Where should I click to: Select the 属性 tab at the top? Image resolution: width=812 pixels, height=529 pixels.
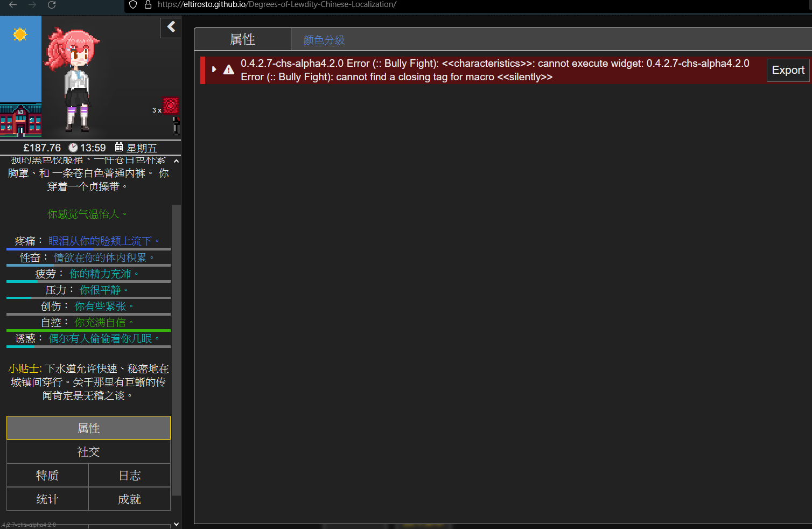[242, 39]
